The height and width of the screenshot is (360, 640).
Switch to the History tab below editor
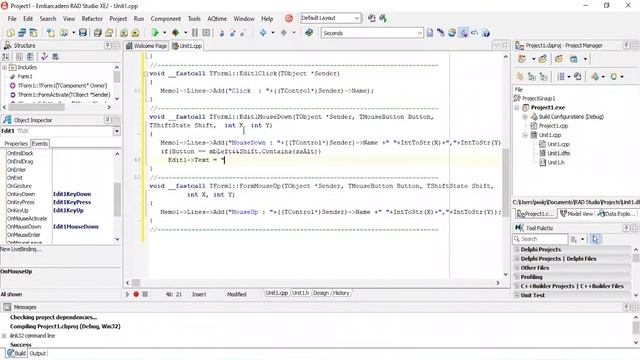tap(341, 293)
